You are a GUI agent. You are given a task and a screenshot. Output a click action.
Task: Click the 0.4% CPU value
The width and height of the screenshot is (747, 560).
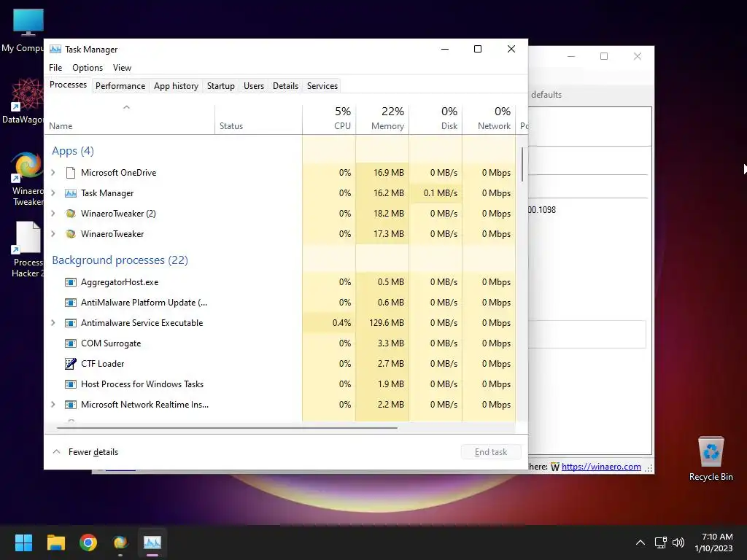click(341, 323)
